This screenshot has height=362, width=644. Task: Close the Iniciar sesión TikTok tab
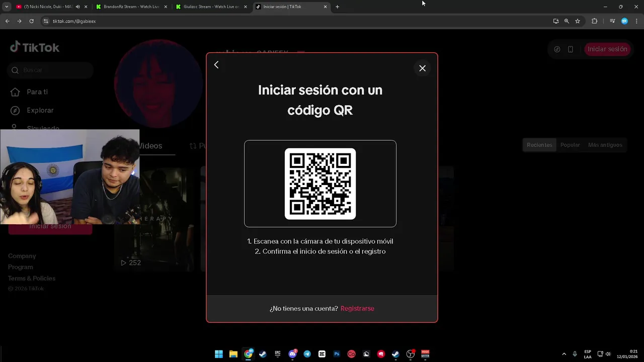click(x=326, y=7)
